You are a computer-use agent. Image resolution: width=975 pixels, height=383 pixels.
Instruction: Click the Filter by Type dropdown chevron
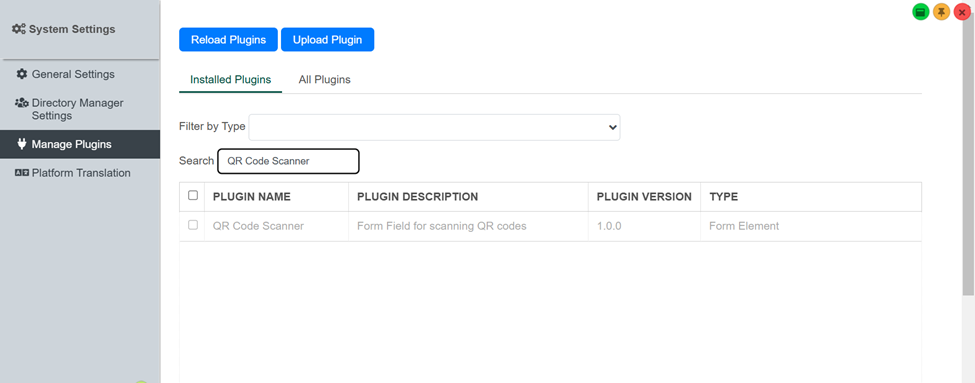coord(612,127)
